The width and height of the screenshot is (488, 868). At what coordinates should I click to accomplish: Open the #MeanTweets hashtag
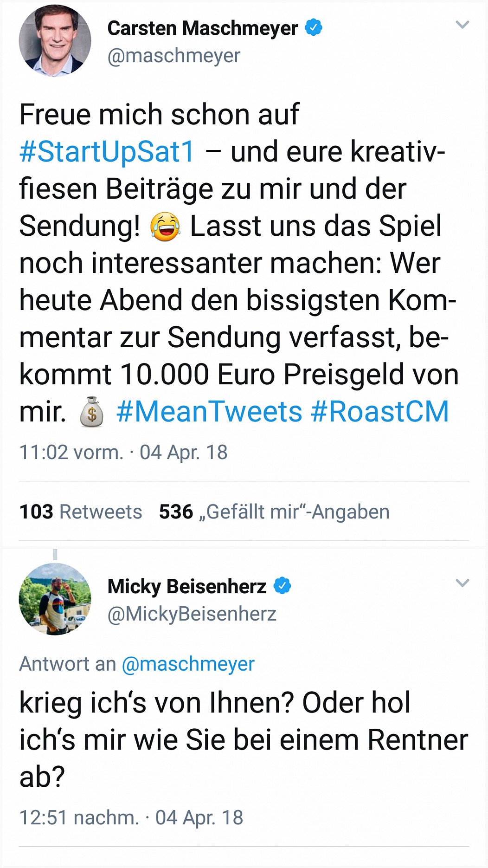209,412
